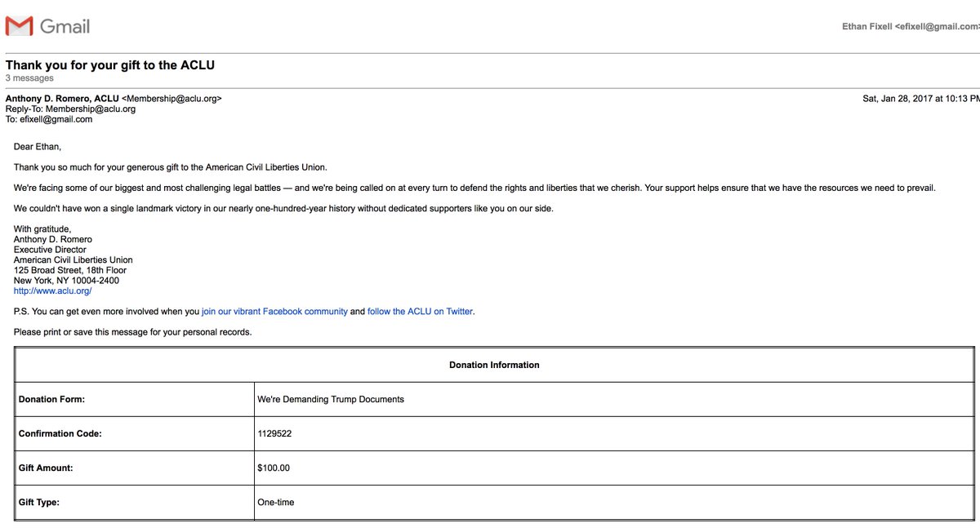
Task: Click the Gmail logo icon
Action: tap(19, 27)
